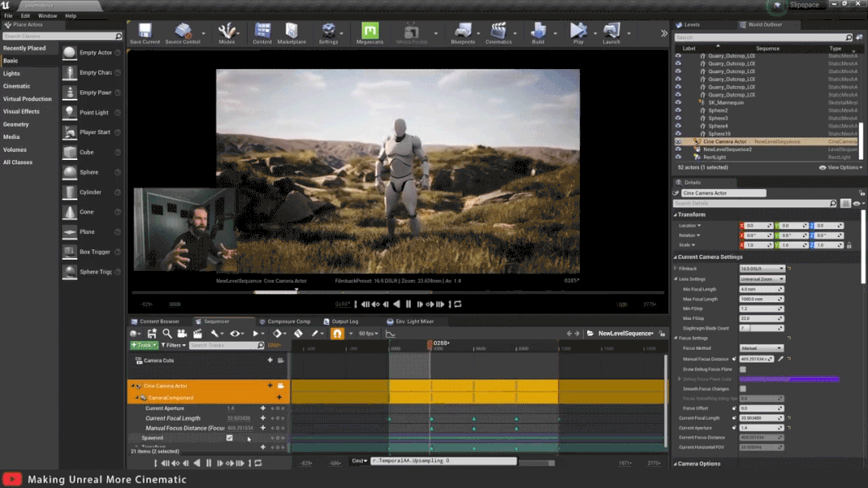This screenshot has width=868, height=488.
Task: Open the Megascans plugin icon
Action: tap(369, 32)
